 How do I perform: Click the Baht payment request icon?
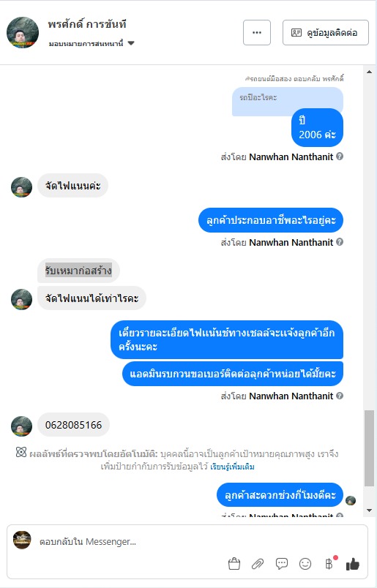[x=329, y=564]
